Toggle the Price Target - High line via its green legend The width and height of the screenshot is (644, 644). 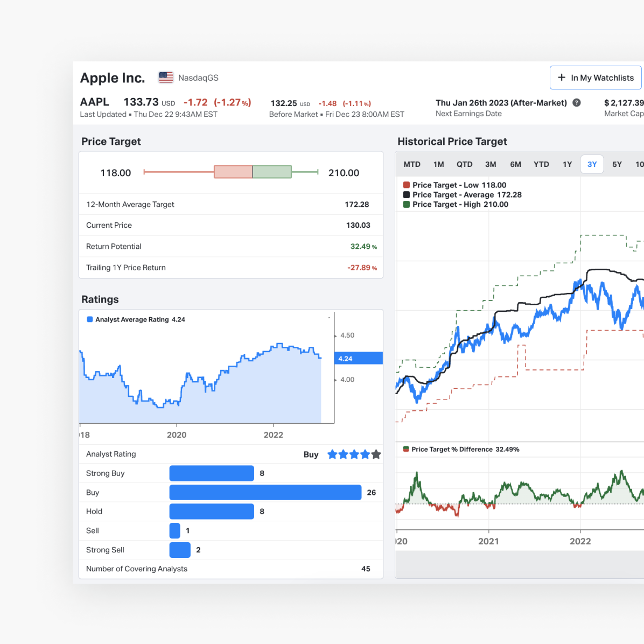tap(405, 204)
